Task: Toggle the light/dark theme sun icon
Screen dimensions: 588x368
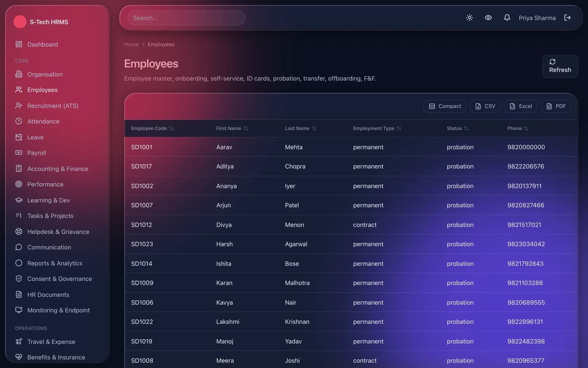Action: click(x=469, y=18)
